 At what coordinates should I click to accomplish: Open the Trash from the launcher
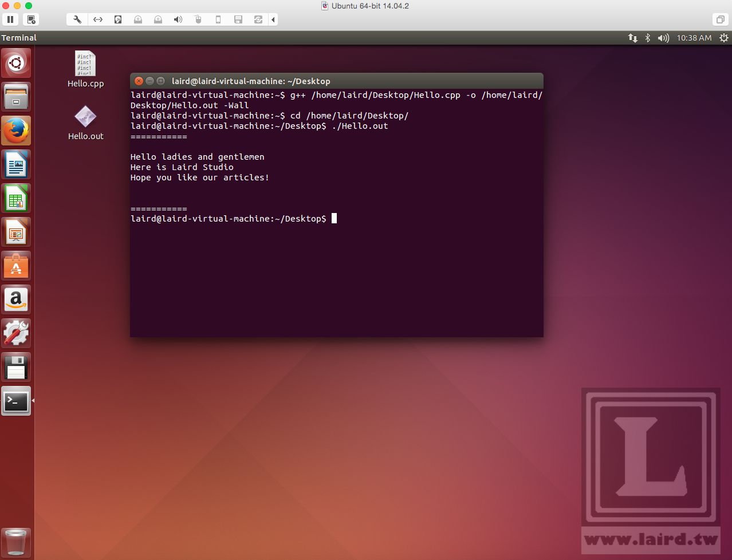click(x=16, y=542)
